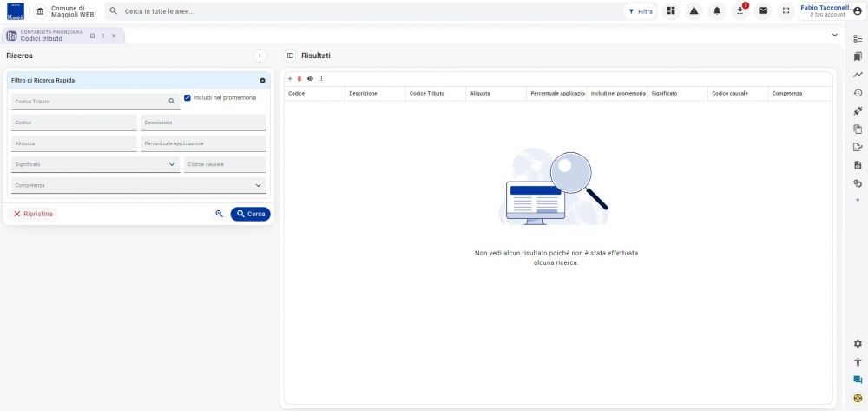Open the edit document icon in right sidebar
Screen dimensions: 868x411
pos(858,148)
